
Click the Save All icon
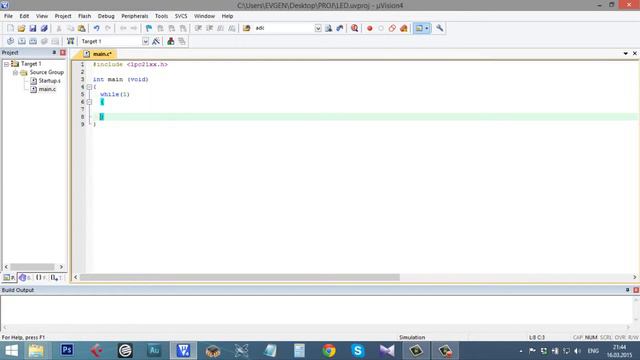pos(44,28)
